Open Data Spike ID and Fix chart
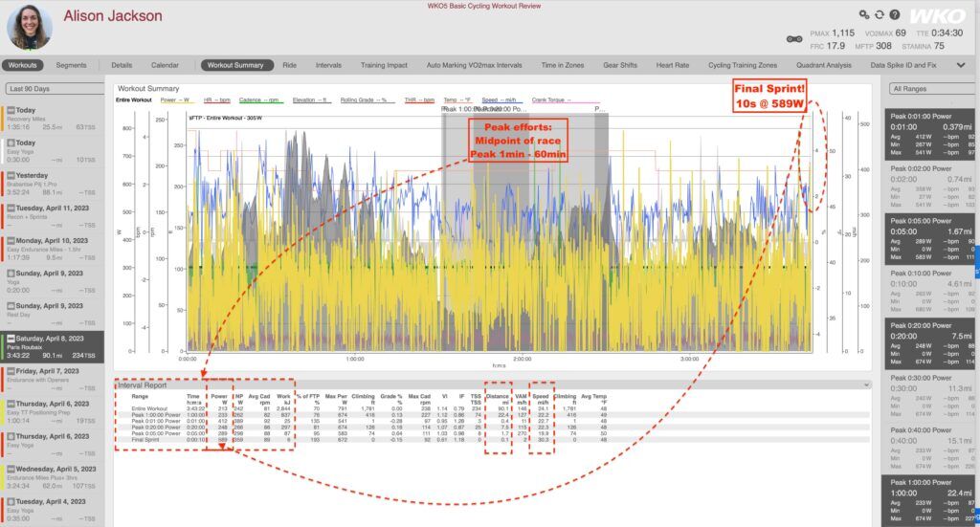The image size is (980, 527). pyautogui.click(x=903, y=65)
